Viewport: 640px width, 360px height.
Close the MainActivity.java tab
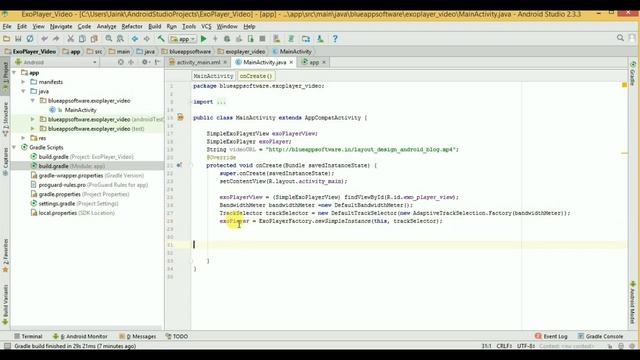(x=291, y=62)
